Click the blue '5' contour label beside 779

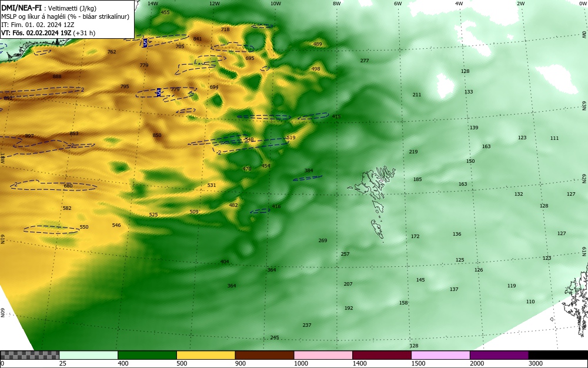pyautogui.click(x=159, y=92)
